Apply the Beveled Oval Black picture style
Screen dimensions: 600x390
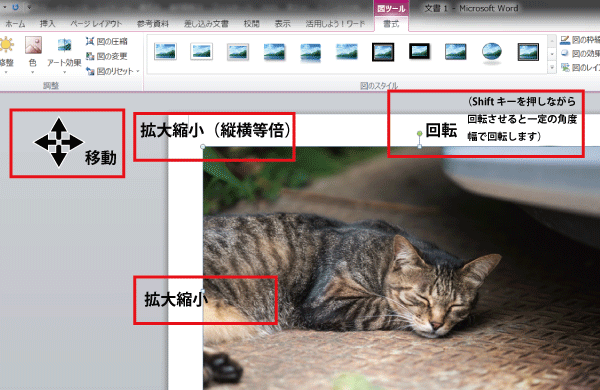point(492,53)
